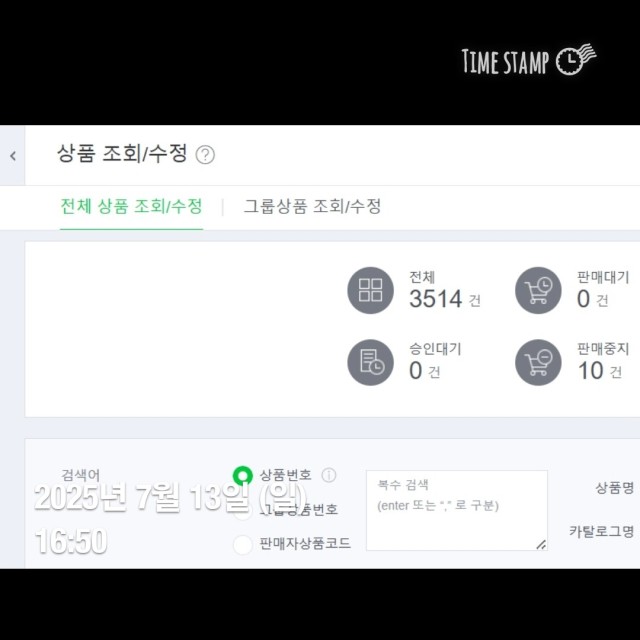Open the help icon beside 상품 조회/수정
The height and width of the screenshot is (640, 640).
coord(205,155)
